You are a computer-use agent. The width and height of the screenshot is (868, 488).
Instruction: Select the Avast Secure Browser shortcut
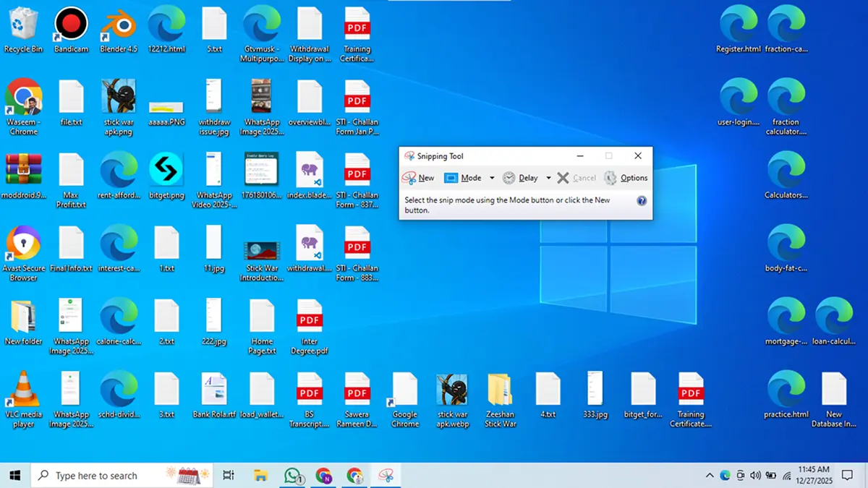click(x=23, y=253)
